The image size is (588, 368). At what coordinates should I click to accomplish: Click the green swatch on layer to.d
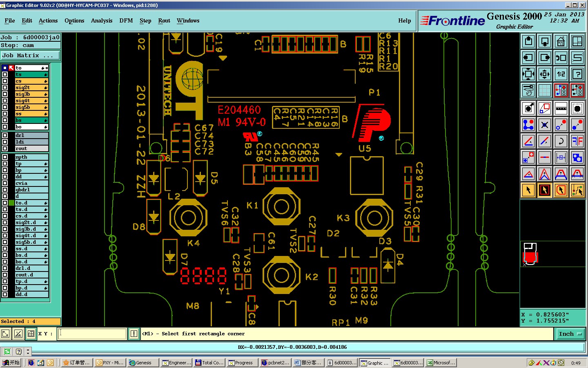11,203
